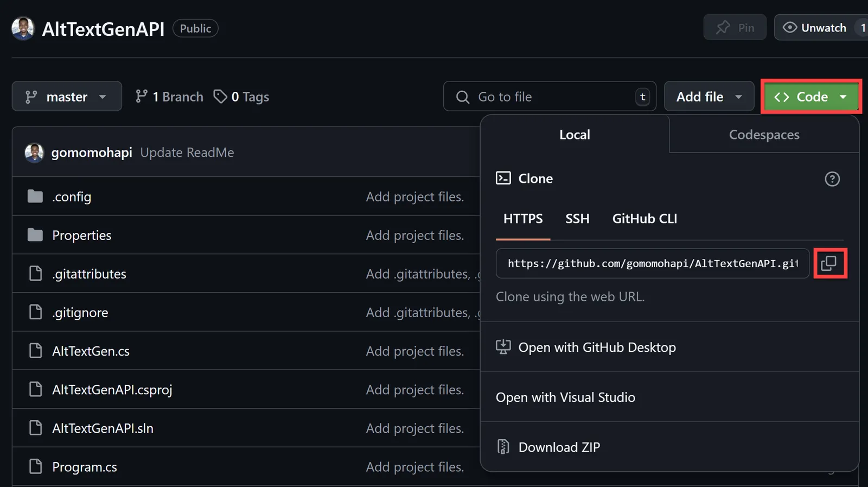Open the 1 Branch link
The width and height of the screenshot is (868, 487).
tap(169, 97)
